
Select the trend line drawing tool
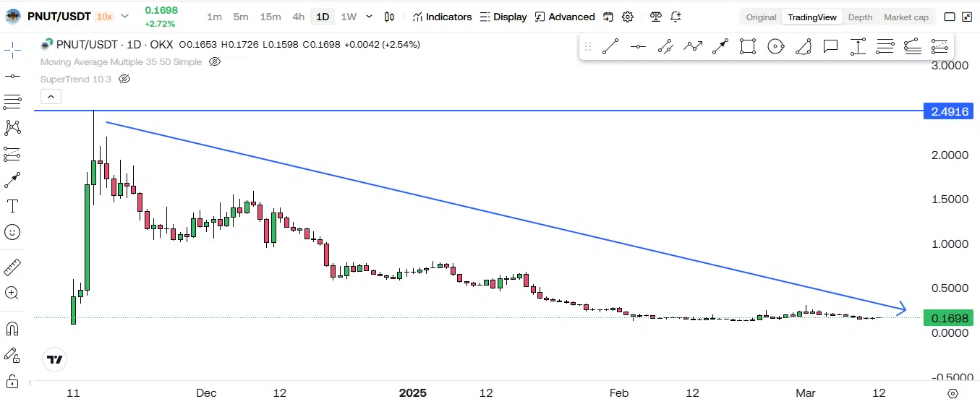click(x=610, y=47)
